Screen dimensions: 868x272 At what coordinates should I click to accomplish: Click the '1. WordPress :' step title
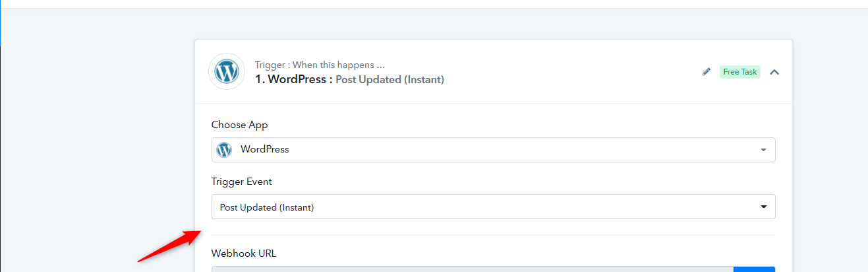pos(293,79)
